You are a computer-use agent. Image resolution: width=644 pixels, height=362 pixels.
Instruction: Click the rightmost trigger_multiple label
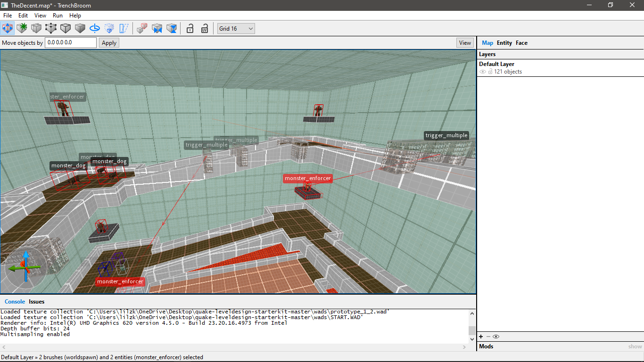coord(446,135)
